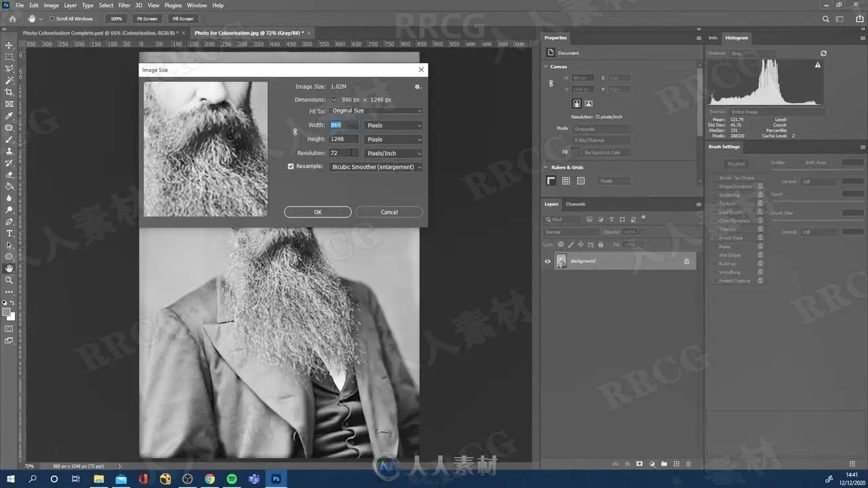Image resolution: width=868 pixels, height=488 pixels.
Task: Click the Height input field
Action: coord(344,139)
